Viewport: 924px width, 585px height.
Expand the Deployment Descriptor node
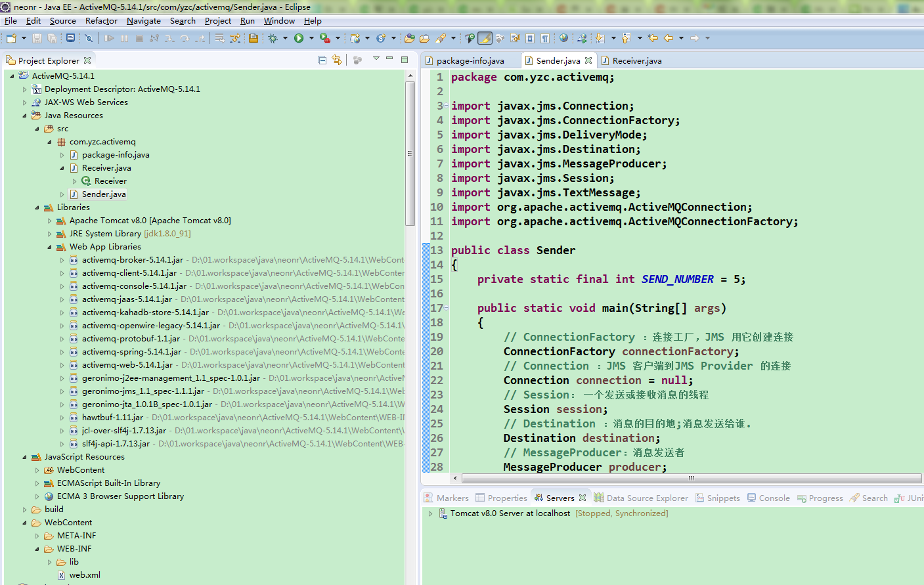[24, 89]
